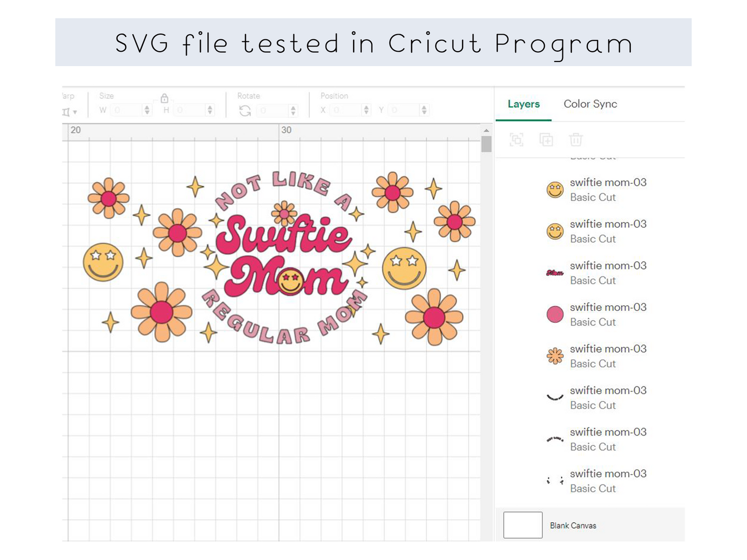Click the Duplicate layer icon
The height and width of the screenshot is (560, 747).
coord(546,139)
